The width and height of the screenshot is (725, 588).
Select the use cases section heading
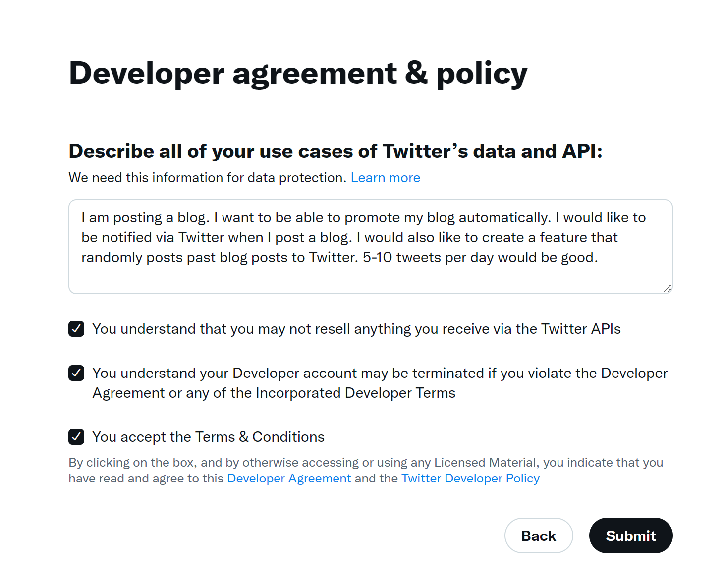coord(336,151)
